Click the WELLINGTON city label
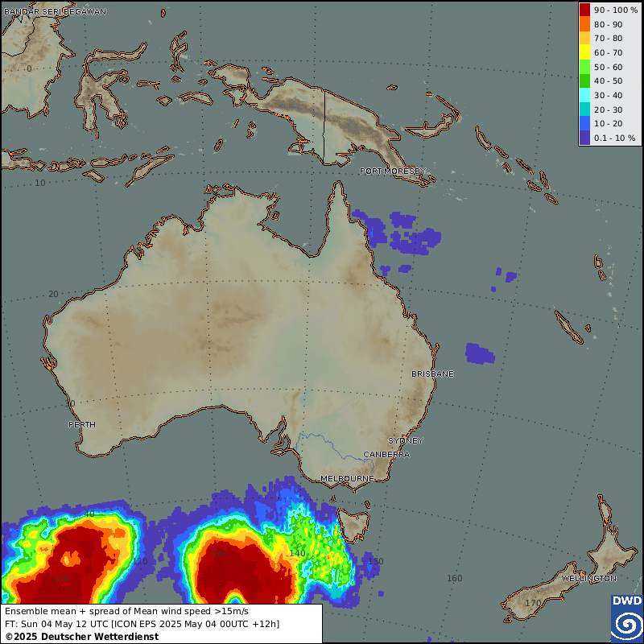644x644 pixels. [589, 578]
